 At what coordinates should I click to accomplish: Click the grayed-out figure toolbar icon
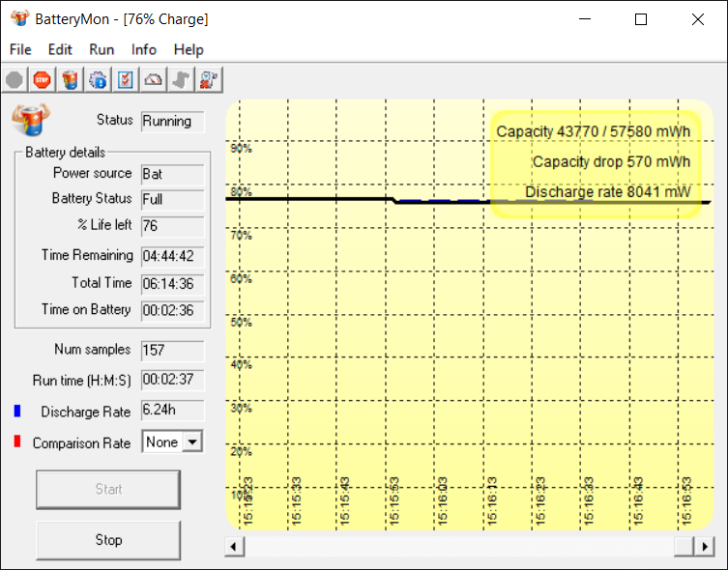coord(181,80)
